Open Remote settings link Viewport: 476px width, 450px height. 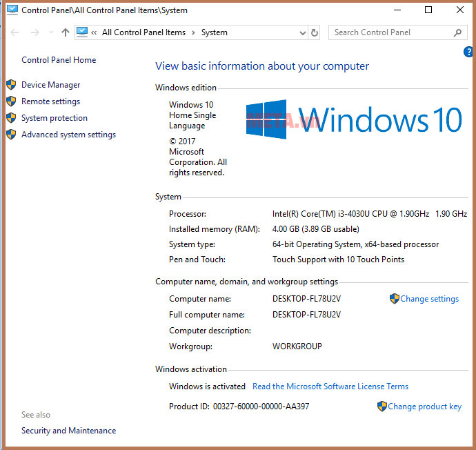coord(50,101)
